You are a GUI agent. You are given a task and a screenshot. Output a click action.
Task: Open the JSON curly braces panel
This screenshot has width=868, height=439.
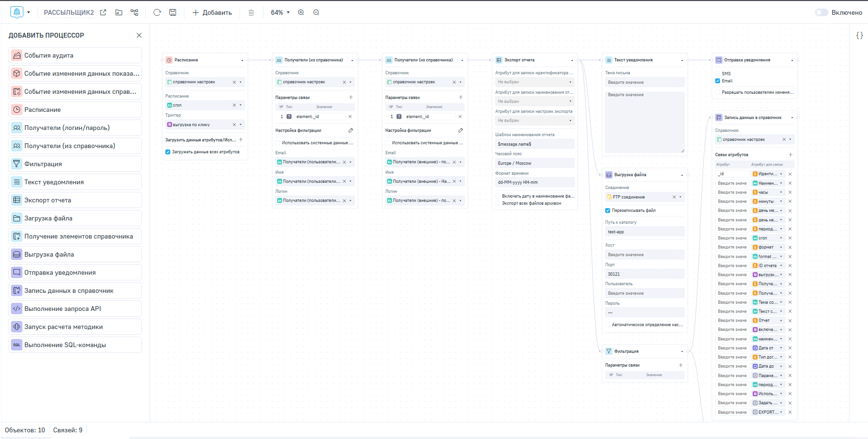tap(859, 35)
